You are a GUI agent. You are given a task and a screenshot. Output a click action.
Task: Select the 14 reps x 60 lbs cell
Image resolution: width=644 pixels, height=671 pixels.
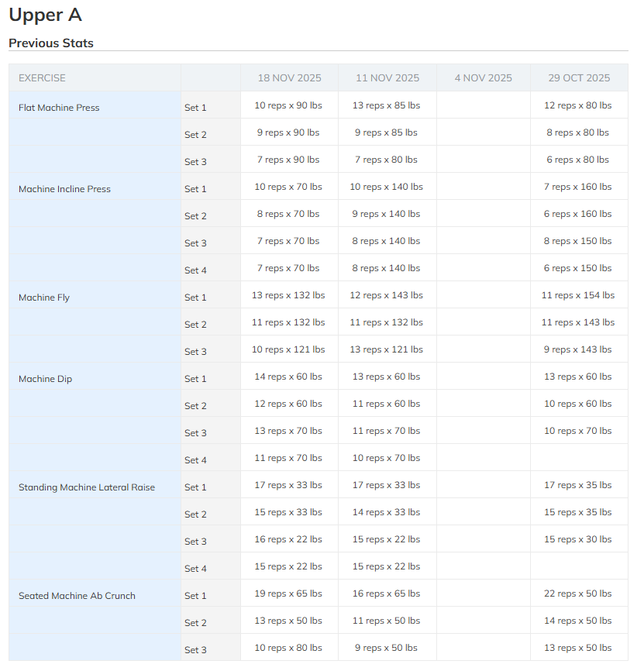[288, 377]
